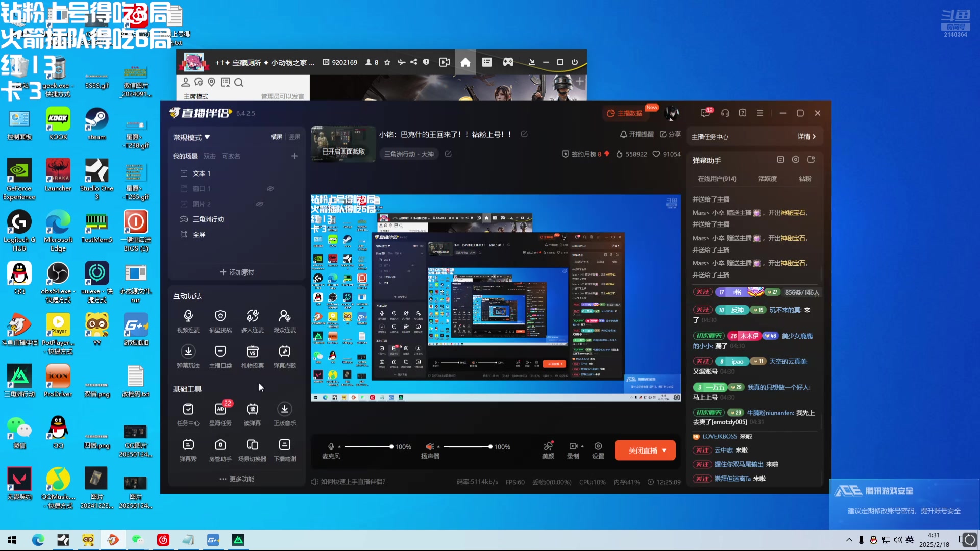The width and height of the screenshot is (980, 551).
Task: Open 任务中心 task center
Action: point(188,414)
